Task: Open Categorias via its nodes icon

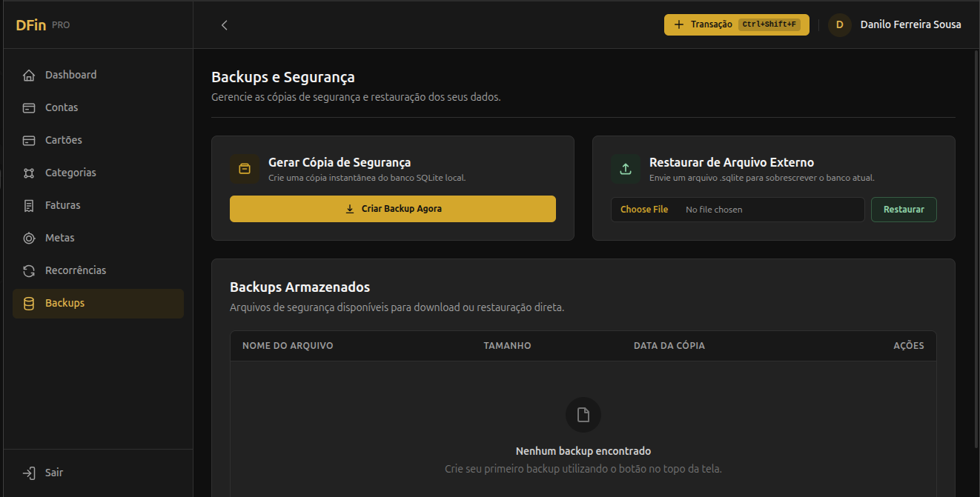Action: [29, 173]
